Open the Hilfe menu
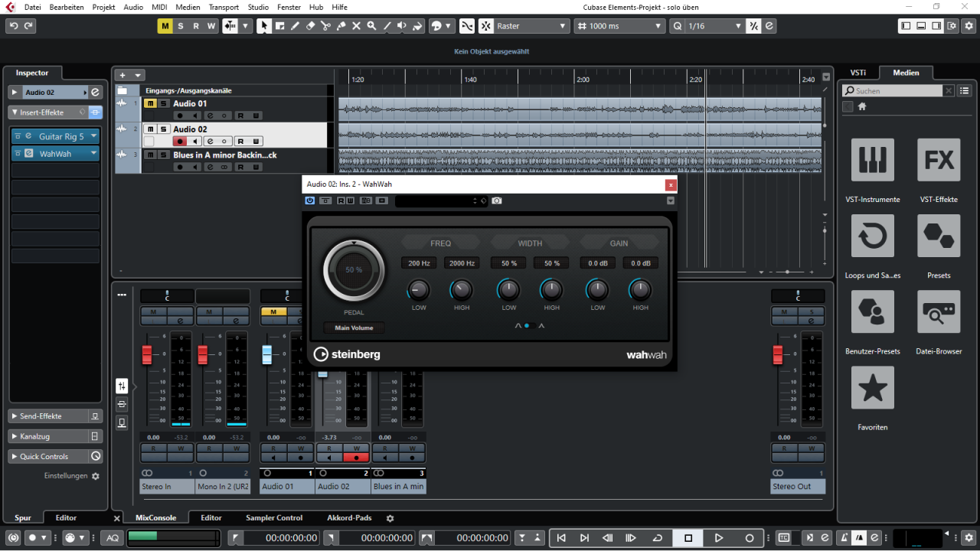Image resolution: width=980 pixels, height=551 pixels. [339, 7]
